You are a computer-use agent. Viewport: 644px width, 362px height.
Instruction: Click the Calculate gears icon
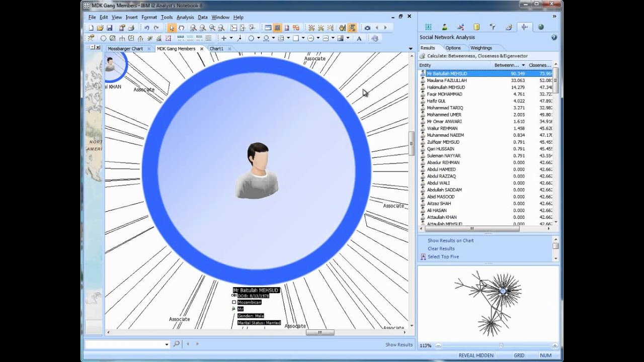[423, 56]
